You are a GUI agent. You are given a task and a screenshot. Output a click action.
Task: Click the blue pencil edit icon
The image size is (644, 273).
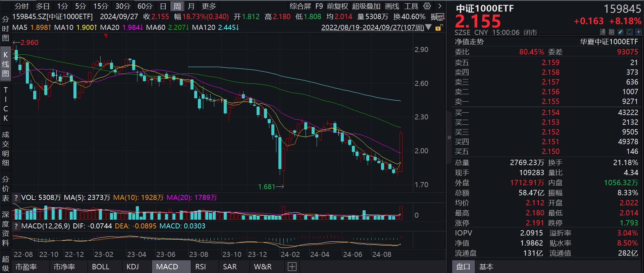(x=621, y=32)
